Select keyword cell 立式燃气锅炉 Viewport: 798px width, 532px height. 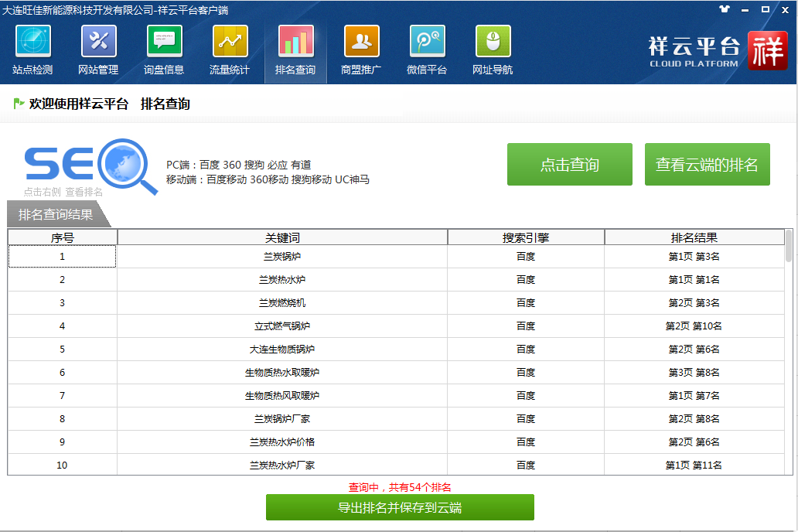pos(282,326)
